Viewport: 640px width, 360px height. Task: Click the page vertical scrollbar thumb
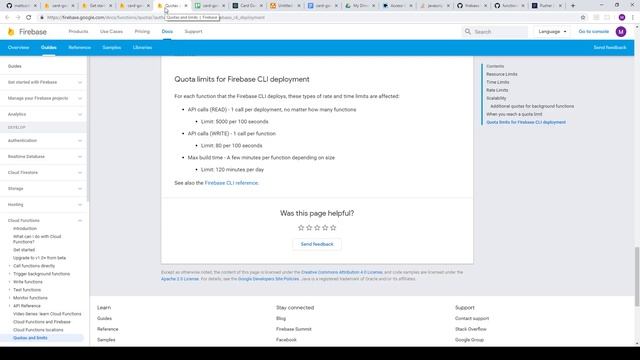[637, 276]
